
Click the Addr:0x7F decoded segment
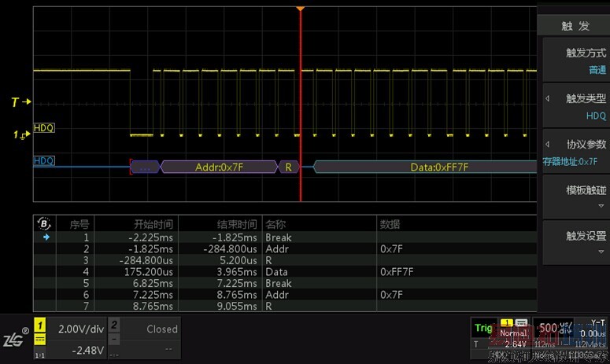pos(219,167)
